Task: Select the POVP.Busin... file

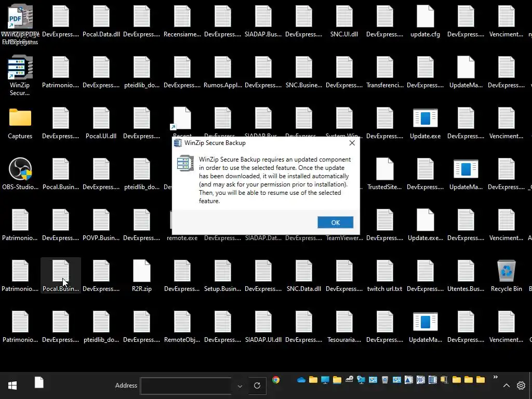Action: click(101, 225)
